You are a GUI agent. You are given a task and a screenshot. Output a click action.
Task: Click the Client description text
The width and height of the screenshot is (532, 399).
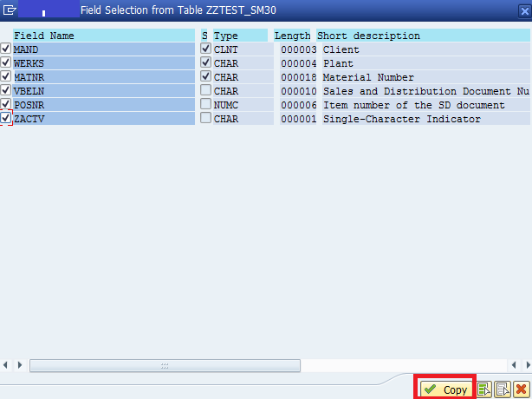point(341,49)
